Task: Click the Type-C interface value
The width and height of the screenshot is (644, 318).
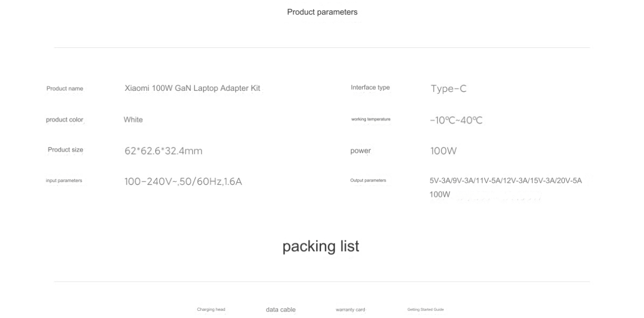Action: pos(449,89)
